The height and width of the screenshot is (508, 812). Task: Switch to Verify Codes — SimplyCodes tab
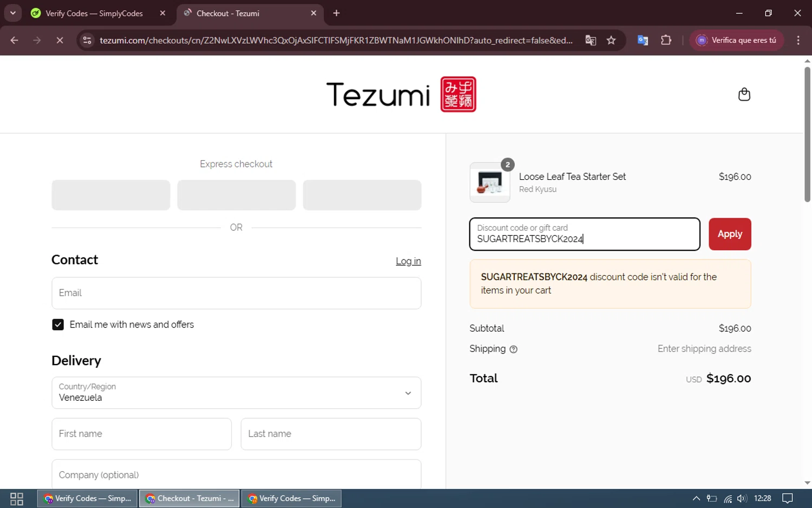[x=94, y=13]
